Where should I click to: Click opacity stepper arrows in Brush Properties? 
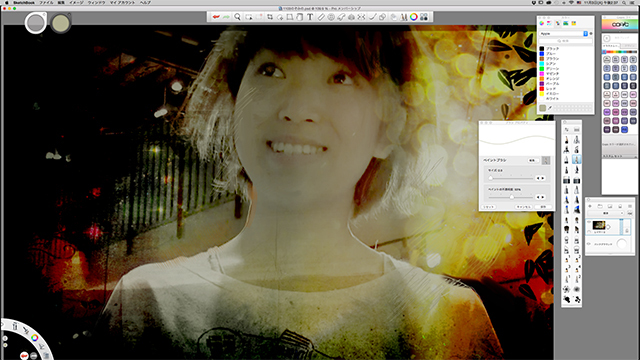[x=540, y=197]
